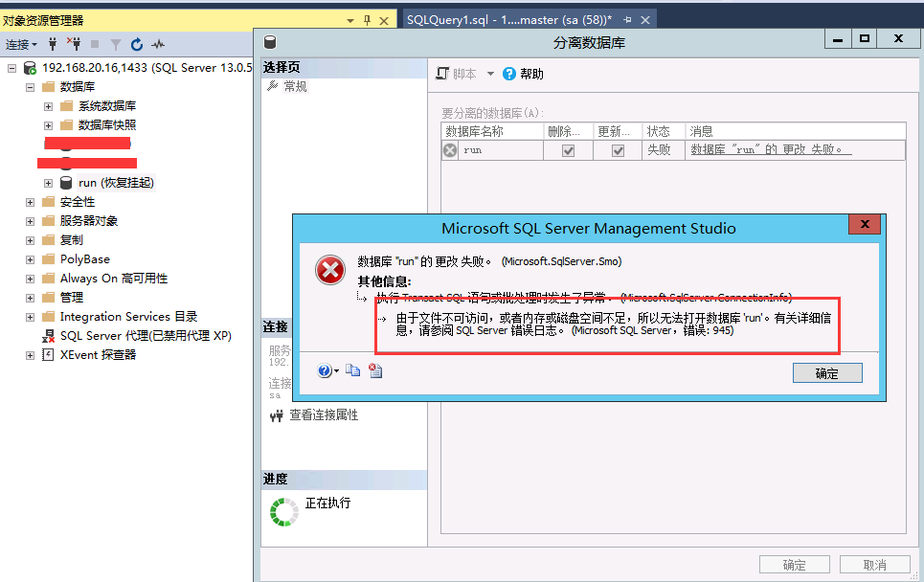Click the run database cylinder icon

coord(66,183)
